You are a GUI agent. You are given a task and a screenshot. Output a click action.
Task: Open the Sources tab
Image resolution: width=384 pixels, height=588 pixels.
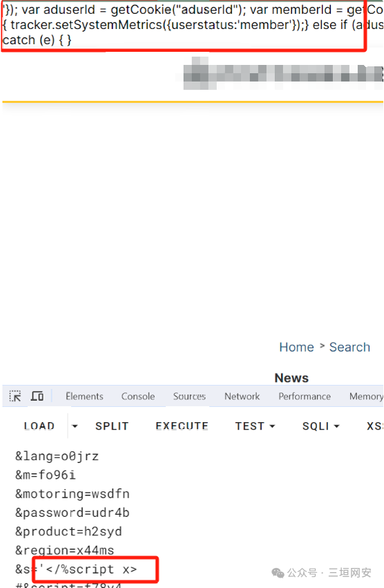[x=189, y=397]
